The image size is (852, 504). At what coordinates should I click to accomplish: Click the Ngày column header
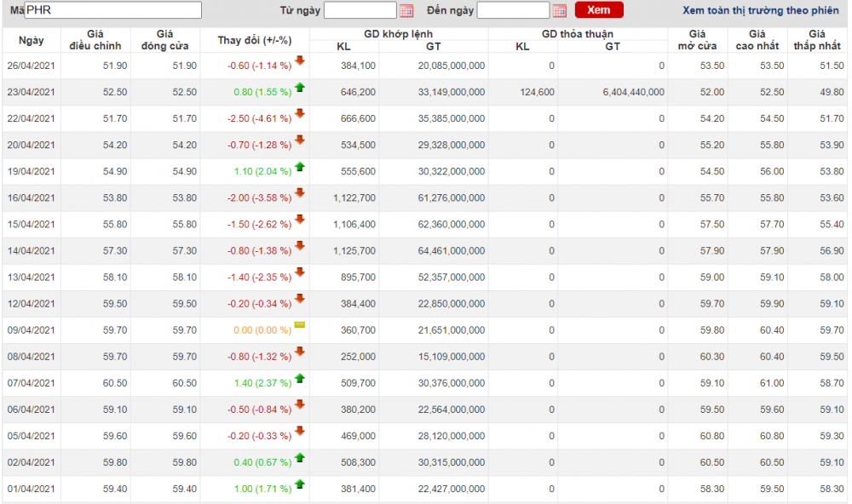click(32, 40)
